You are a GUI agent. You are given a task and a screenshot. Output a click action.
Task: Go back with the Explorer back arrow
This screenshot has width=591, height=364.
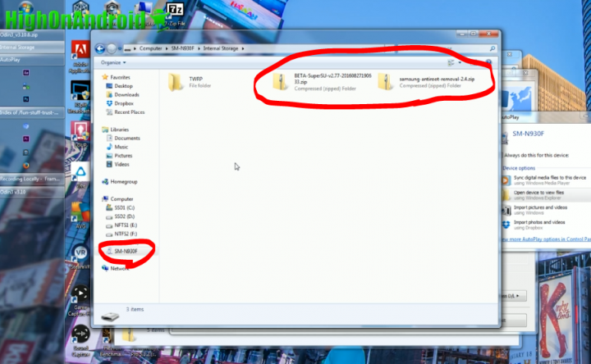tap(100, 48)
